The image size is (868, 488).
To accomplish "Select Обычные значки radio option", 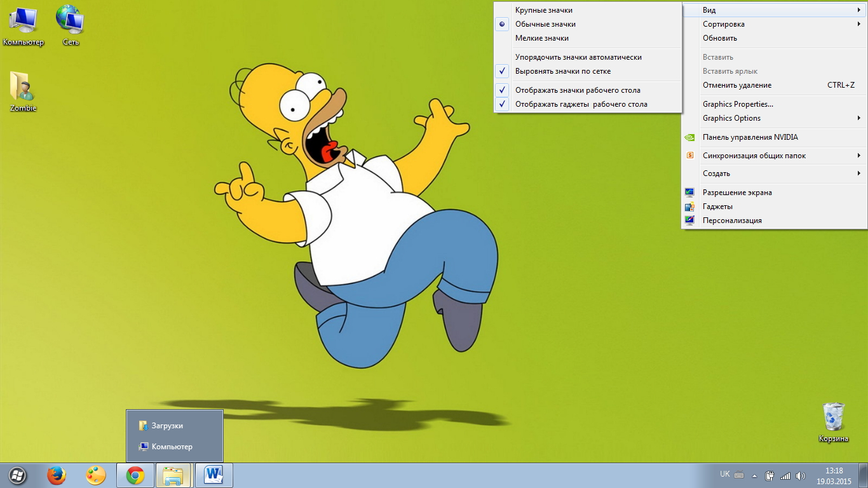I will (587, 24).
